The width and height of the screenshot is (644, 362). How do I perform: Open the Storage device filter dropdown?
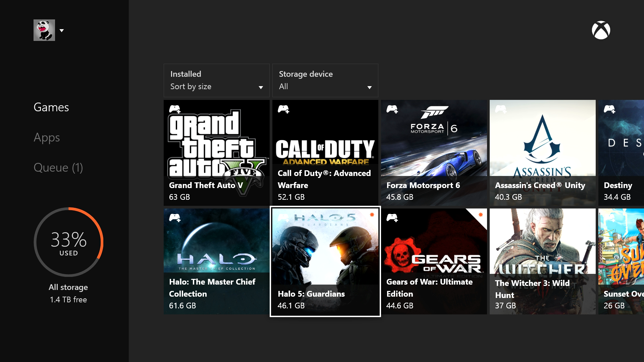325,80
